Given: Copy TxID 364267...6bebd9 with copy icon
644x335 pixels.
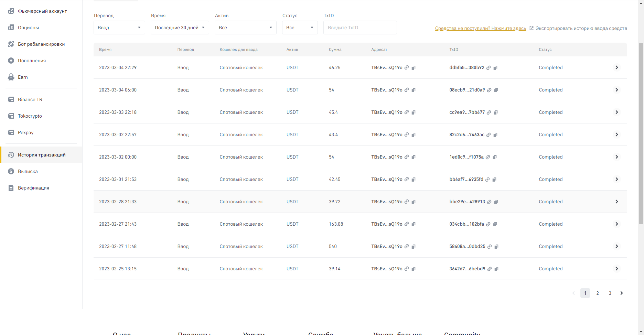Looking at the screenshot, I should click(496, 269).
